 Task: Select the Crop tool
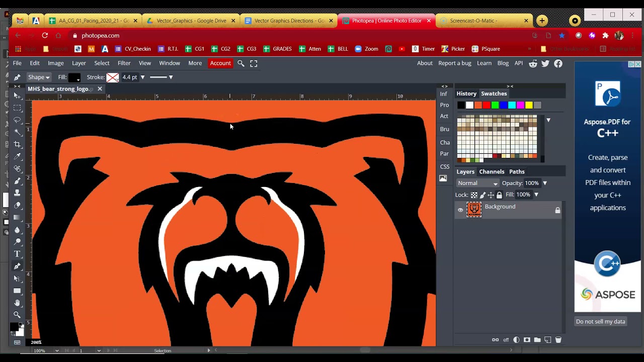pyautogui.click(x=17, y=144)
